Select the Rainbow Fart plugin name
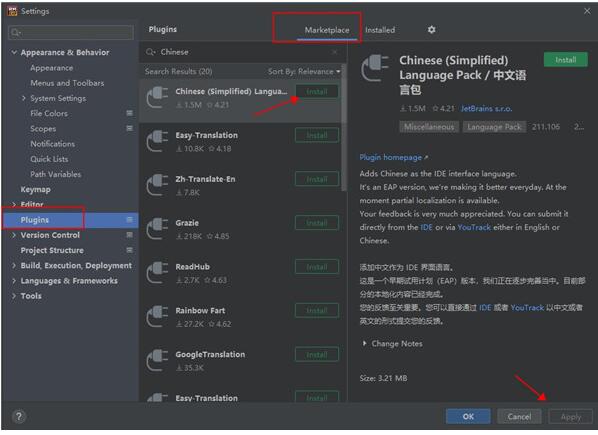The width and height of the screenshot is (598, 435). (200, 311)
